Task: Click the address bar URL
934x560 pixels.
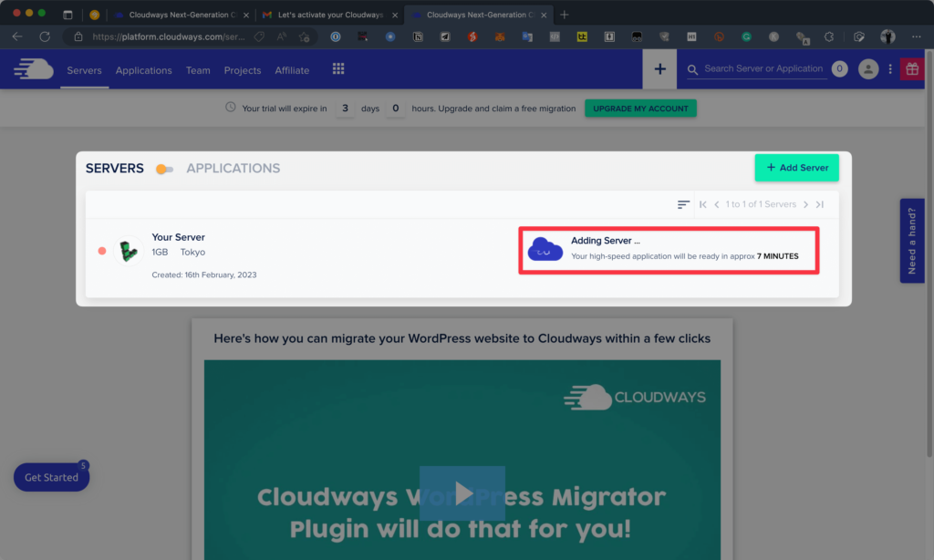Action: [x=168, y=36]
